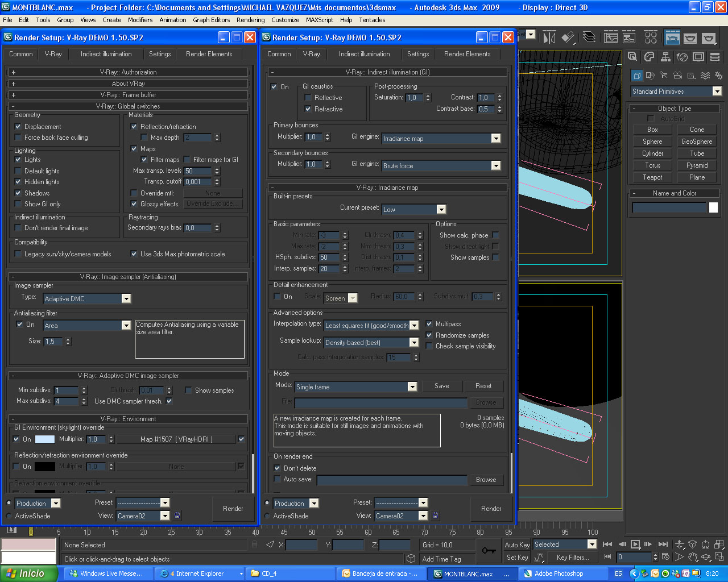The image size is (728, 582).
Task: Open irradiance map Mode dropdown
Action: 356,387
